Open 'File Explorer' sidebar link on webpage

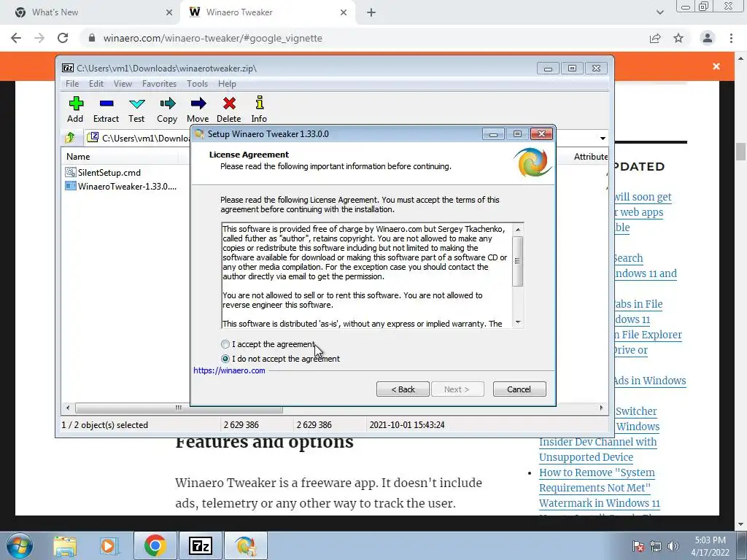coord(648,335)
